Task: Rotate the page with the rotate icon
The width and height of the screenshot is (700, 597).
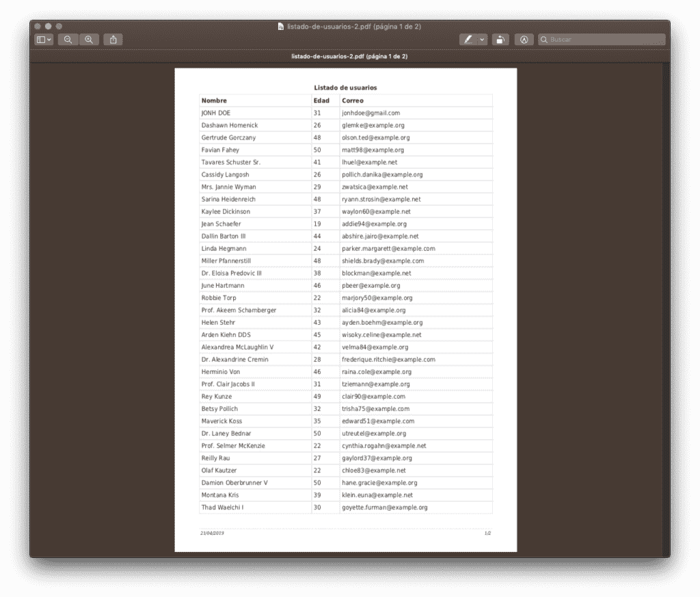Action: (x=500, y=40)
